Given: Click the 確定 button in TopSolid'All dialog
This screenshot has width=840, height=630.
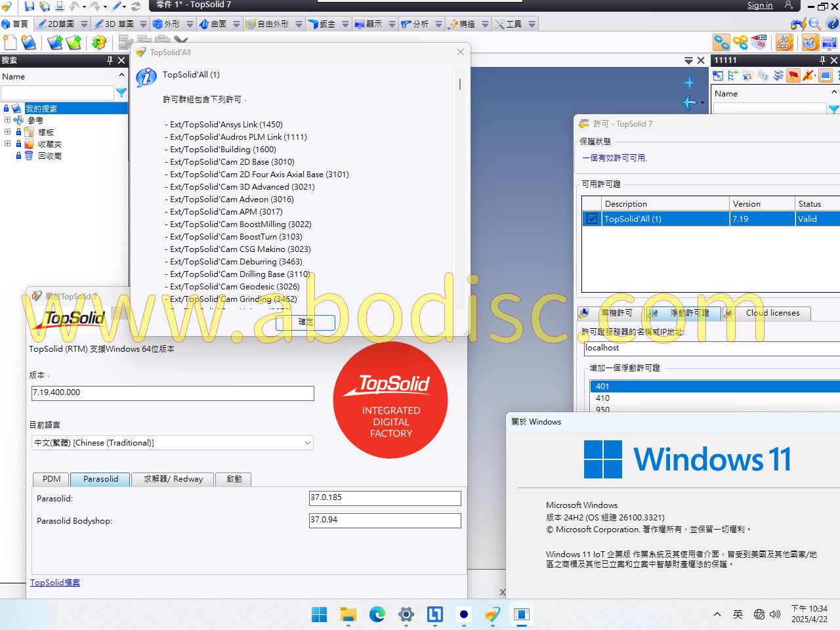Looking at the screenshot, I should [x=306, y=322].
